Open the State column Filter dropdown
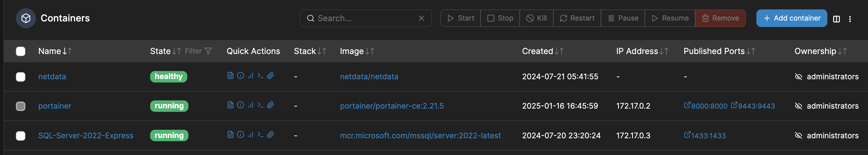Image resolution: width=868 pixels, height=155 pixels. [x=198, y=51]
